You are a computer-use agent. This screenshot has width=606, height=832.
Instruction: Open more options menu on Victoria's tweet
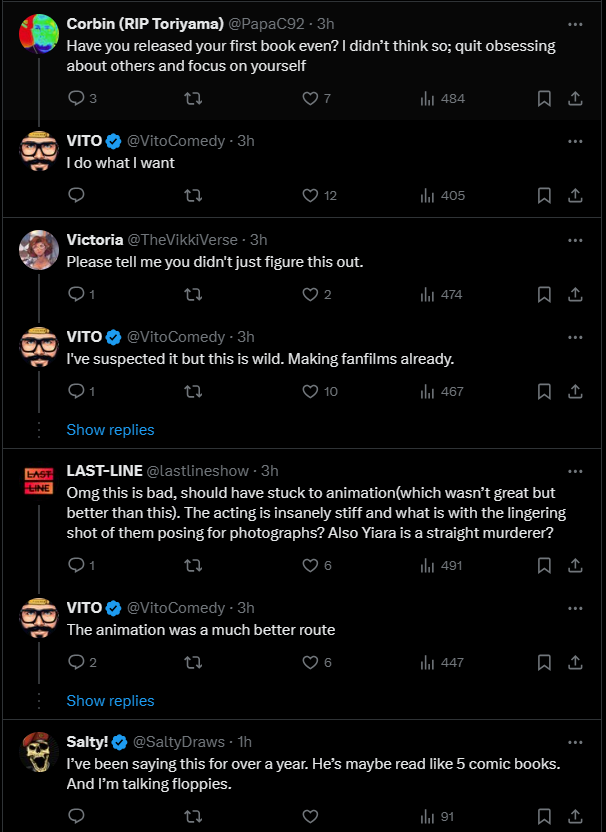click(x=575, y=240)
